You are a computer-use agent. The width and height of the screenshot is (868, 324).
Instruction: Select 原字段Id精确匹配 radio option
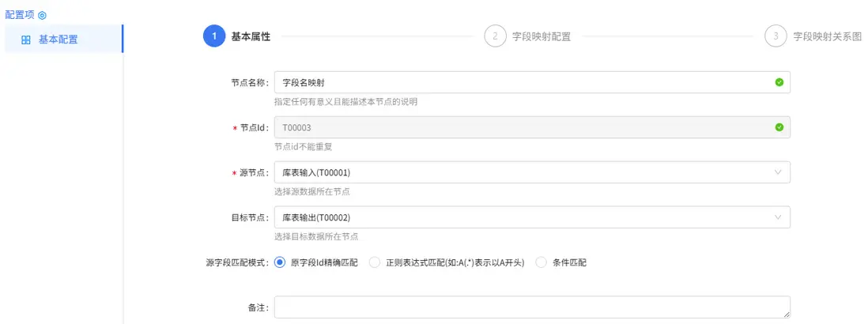coord(280,262)
